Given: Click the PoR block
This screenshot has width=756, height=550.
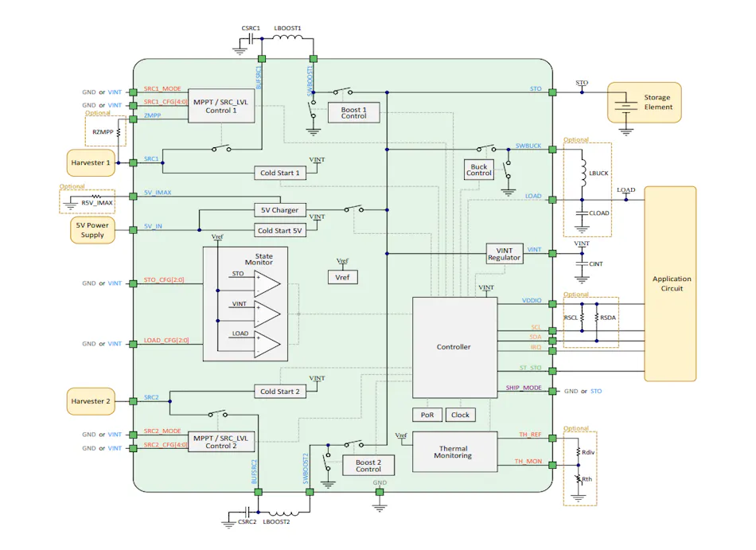Looking at the screenshot, I should (427, 415).
